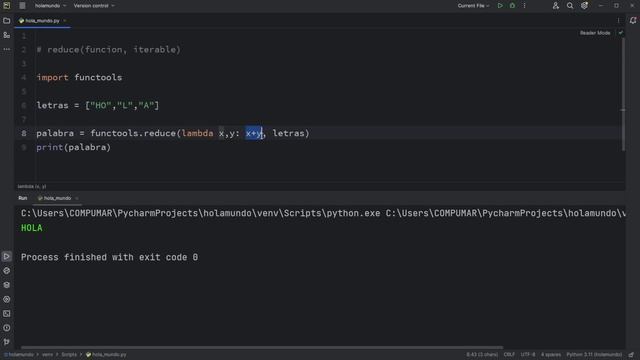The height and width of the screenshot is (360, 640).
Task: Open the Python Console layers icon
Action: pyautogui.click(x=7, y=285)
